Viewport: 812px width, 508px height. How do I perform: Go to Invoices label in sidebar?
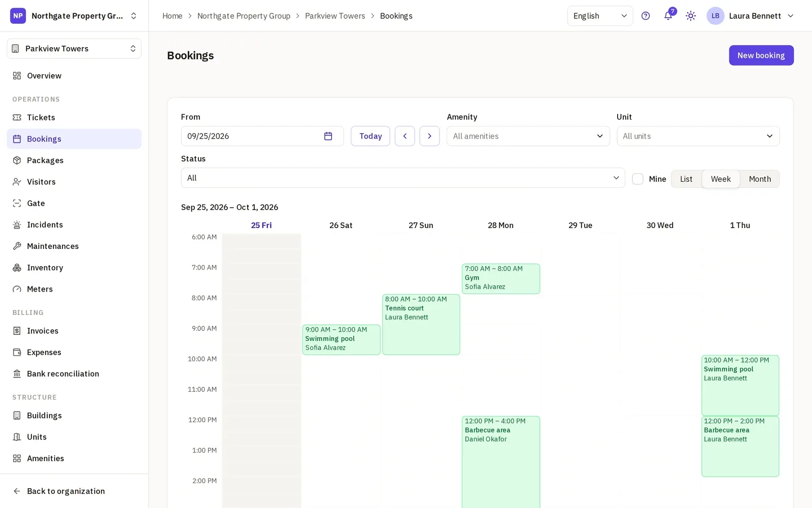43,331
